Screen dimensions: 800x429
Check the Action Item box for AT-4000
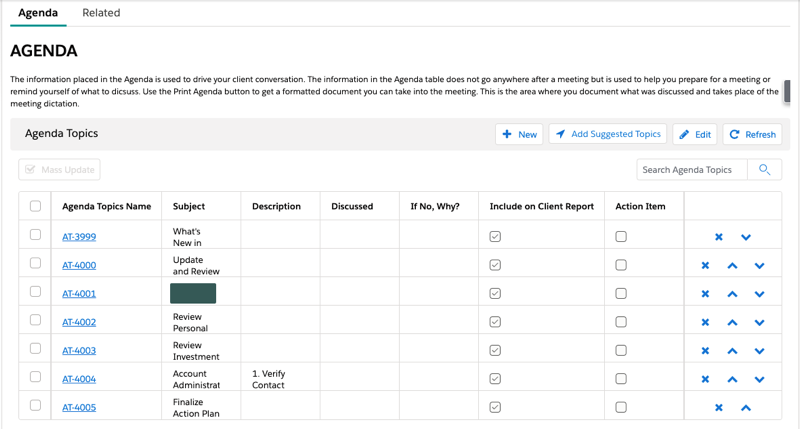coord(621,266)
